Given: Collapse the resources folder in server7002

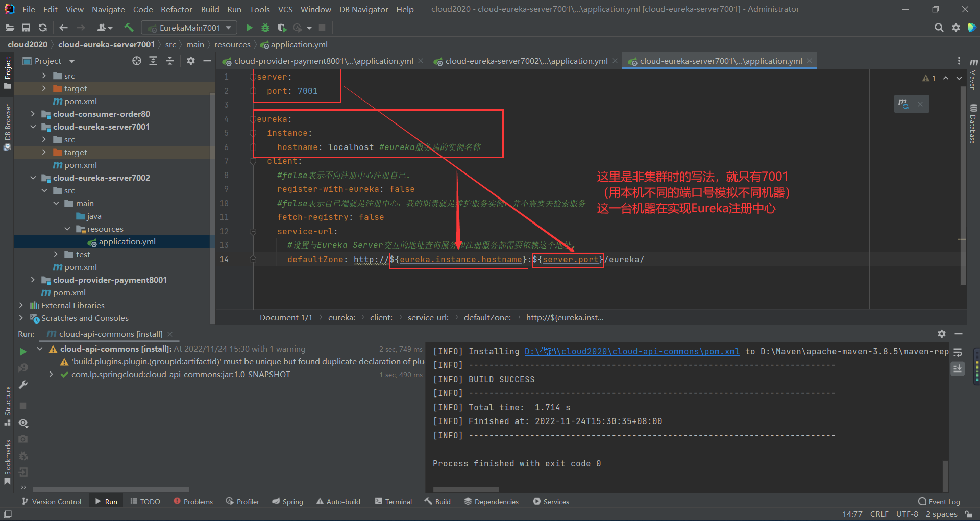Looking at the screenshot, I should (x=67, y=229).
